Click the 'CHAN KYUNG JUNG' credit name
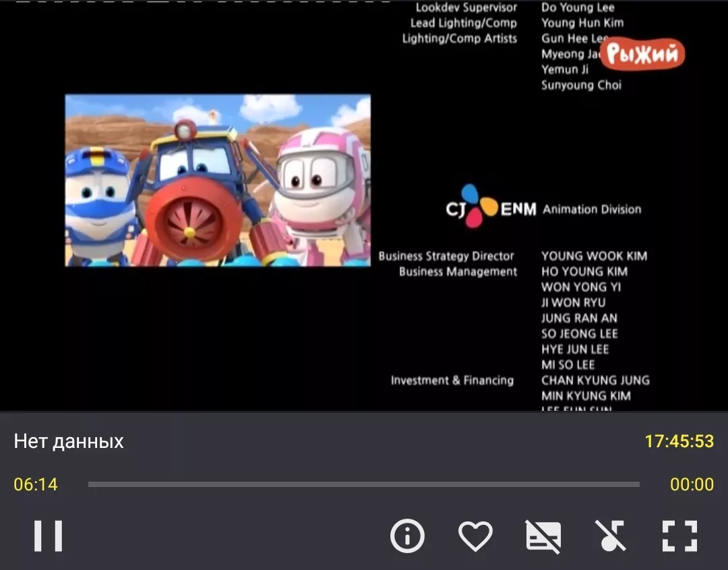Viewport: 728px width, 570px height. pos(595,380)
